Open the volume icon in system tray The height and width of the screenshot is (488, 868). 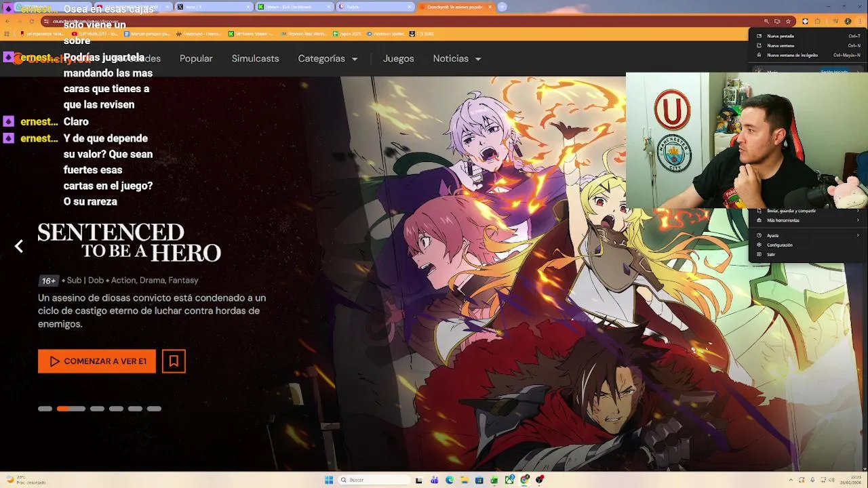click(x=831, y=480)
